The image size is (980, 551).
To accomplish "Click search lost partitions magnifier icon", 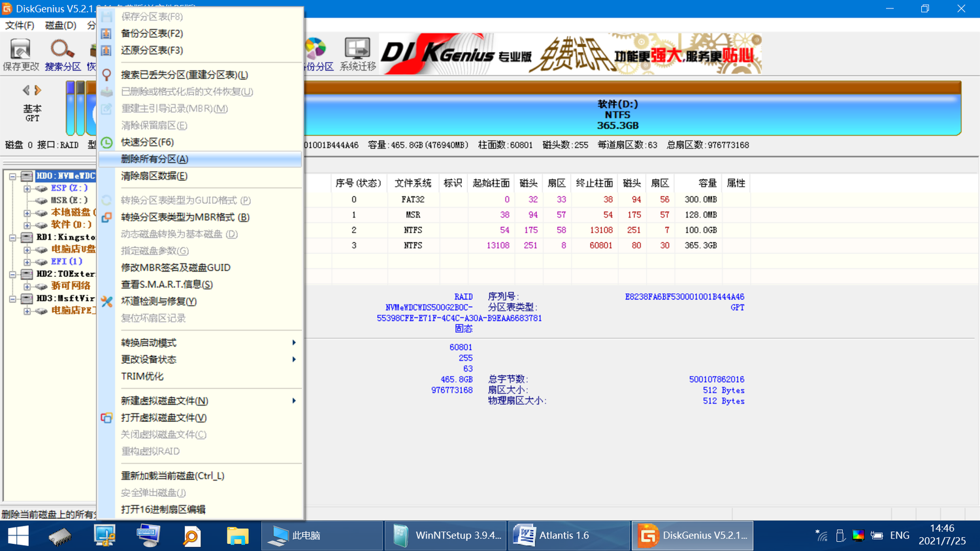I will click(x=106, y=75).
